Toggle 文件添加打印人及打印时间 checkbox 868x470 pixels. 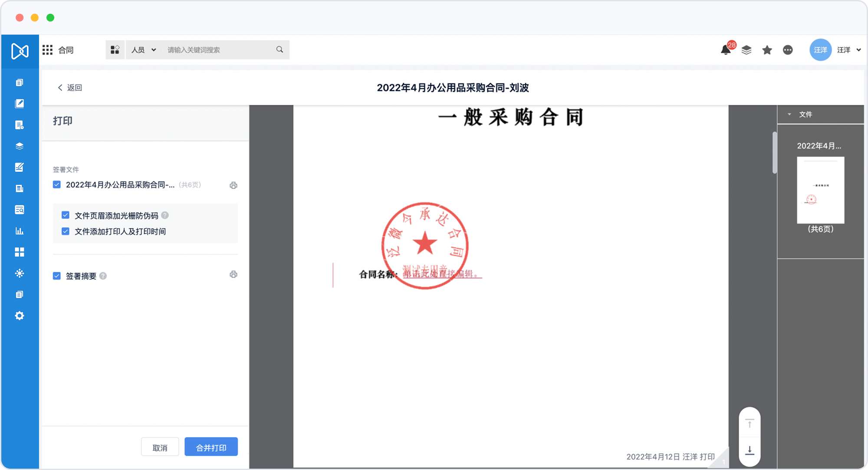tap(66, 231)
